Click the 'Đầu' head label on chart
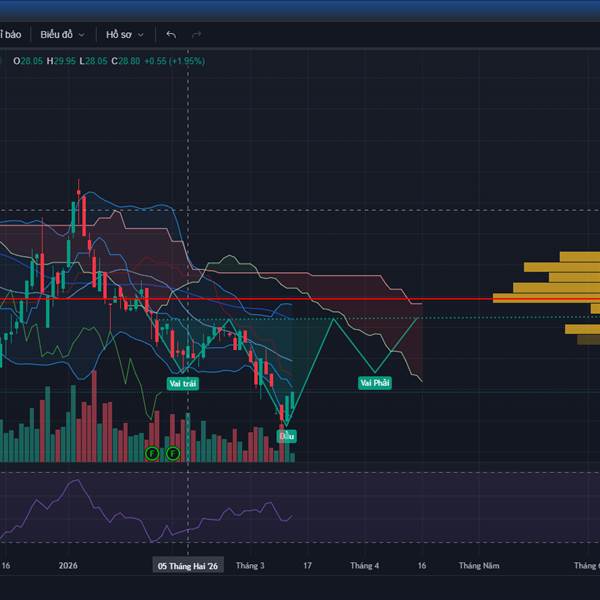This screenshot has width=600, height=600. click(287, 436)
